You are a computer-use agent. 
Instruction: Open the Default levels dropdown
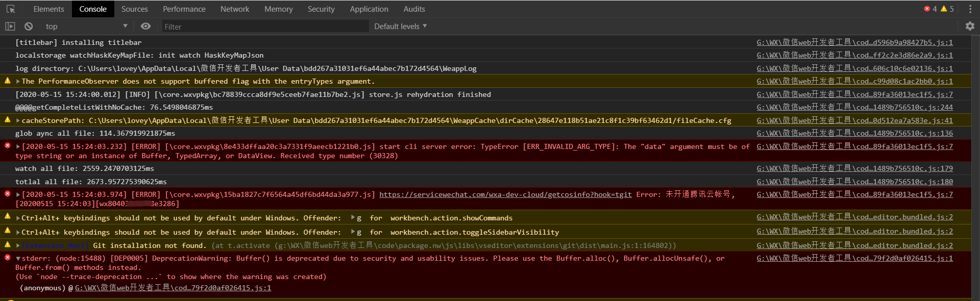(x=400, y=26)
